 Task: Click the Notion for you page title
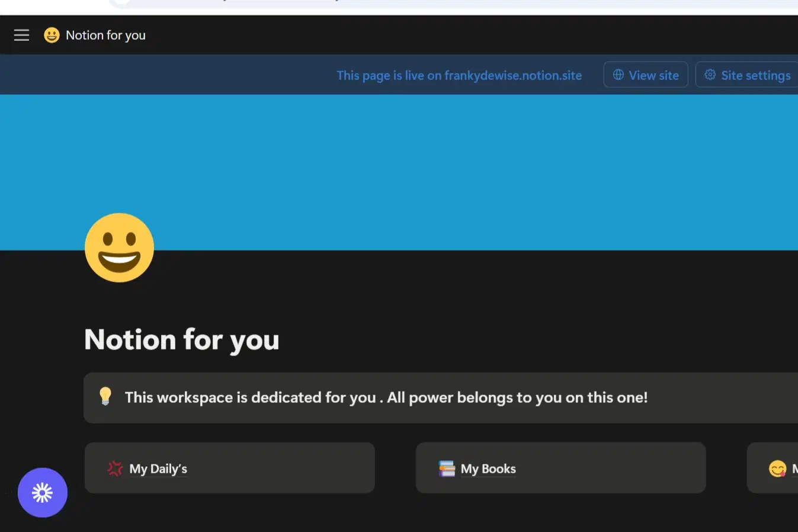pyautogui.click(x=181, y=339)
